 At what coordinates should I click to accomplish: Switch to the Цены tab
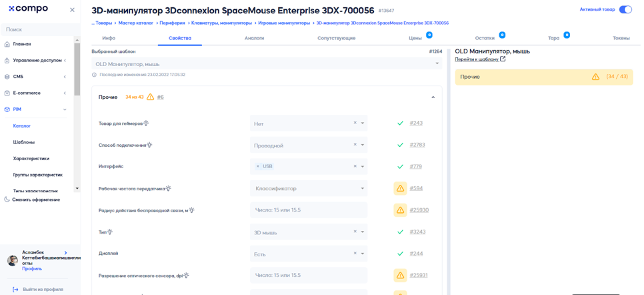pyautogui.click(x=415, y=38)
